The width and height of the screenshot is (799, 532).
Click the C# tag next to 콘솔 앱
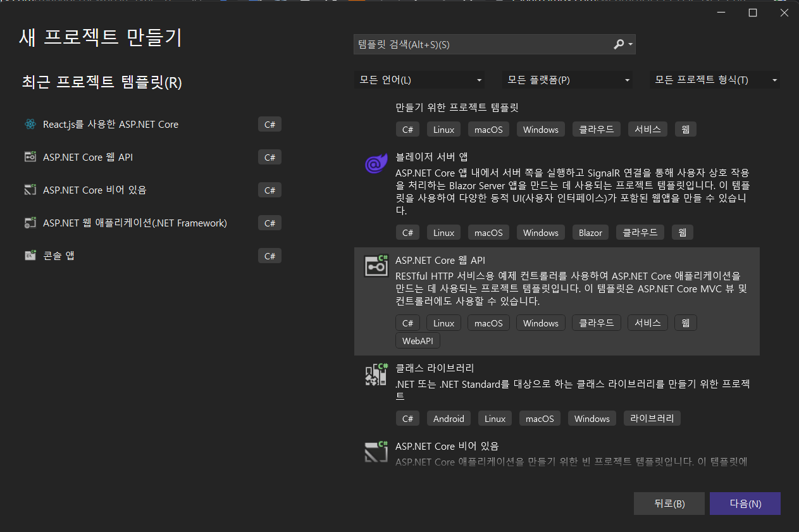[269, 256]
